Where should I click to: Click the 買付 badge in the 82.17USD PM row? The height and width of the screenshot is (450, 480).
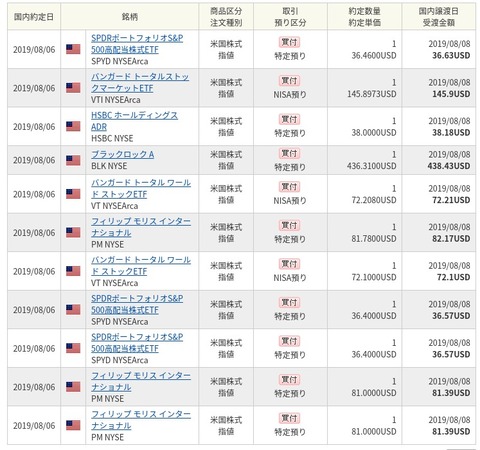289,225
